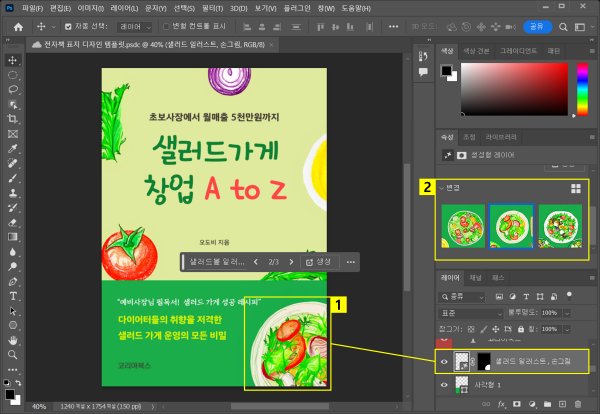Open the layer style fx menu
Screen dimensions: 600x414
[x=502, y=403]
